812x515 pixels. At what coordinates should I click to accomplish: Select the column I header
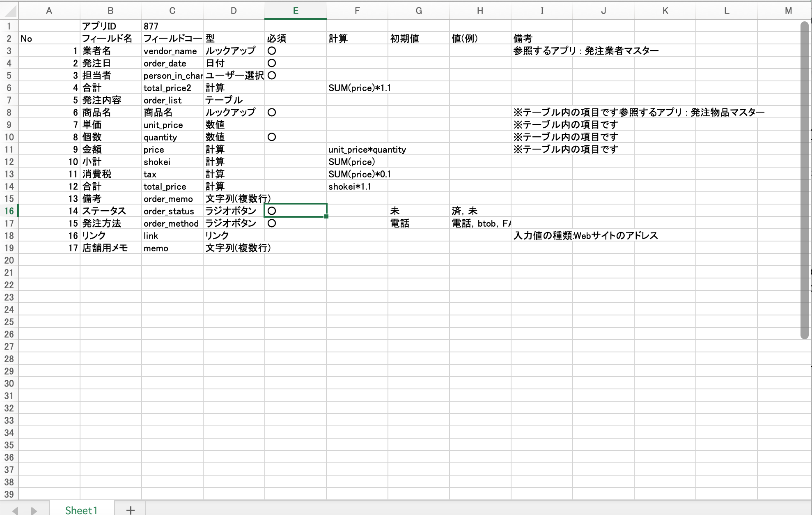coord(541,11)
